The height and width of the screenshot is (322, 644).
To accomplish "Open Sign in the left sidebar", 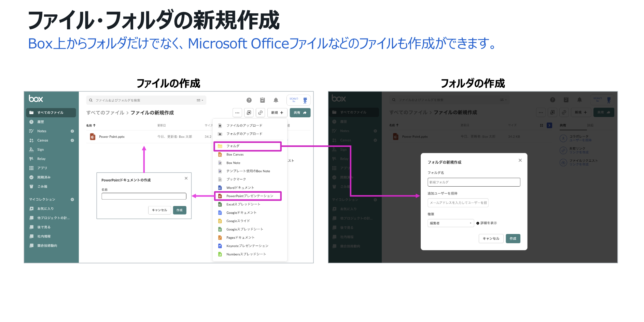I will (40, 150).
